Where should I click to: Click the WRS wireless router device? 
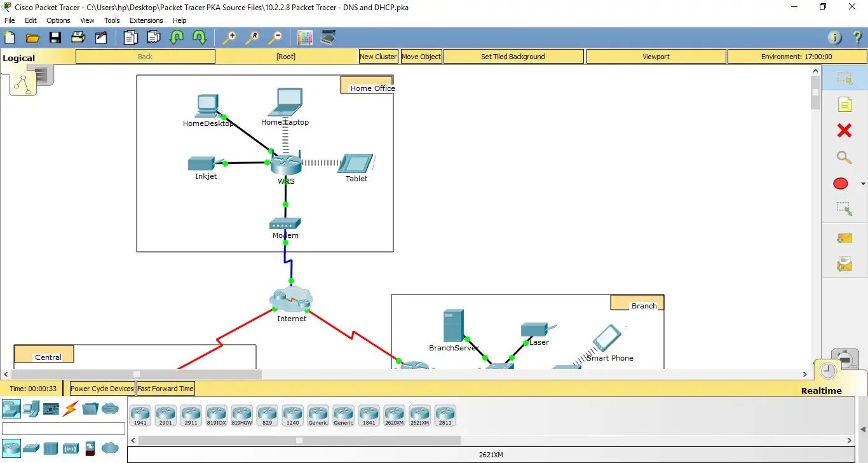(x=285, y=165)
